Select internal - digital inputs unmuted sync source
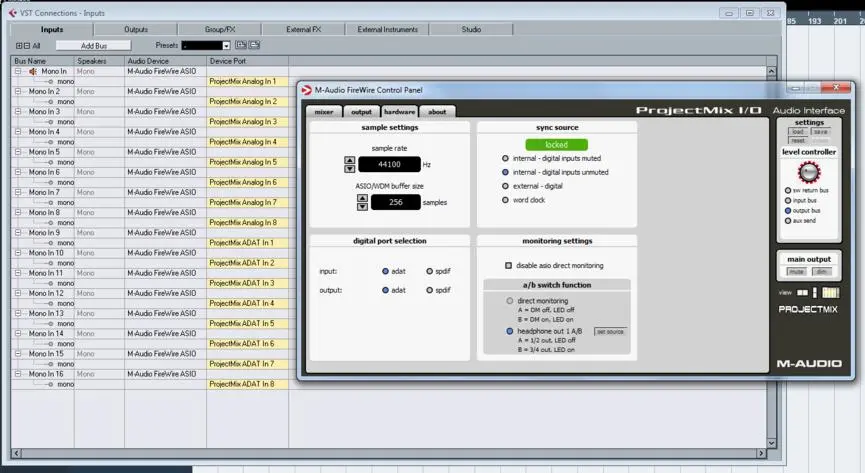 click(x=505, y=172)
